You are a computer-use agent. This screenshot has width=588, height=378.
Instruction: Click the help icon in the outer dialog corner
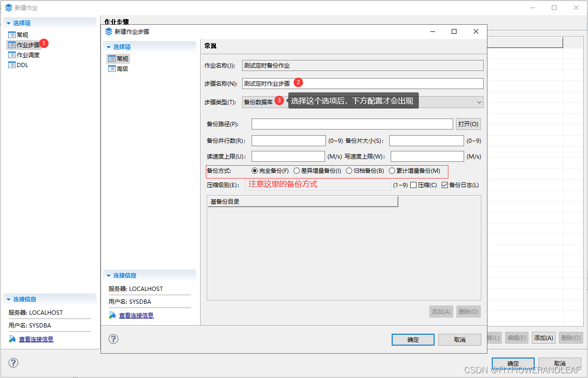pos(13,363)
